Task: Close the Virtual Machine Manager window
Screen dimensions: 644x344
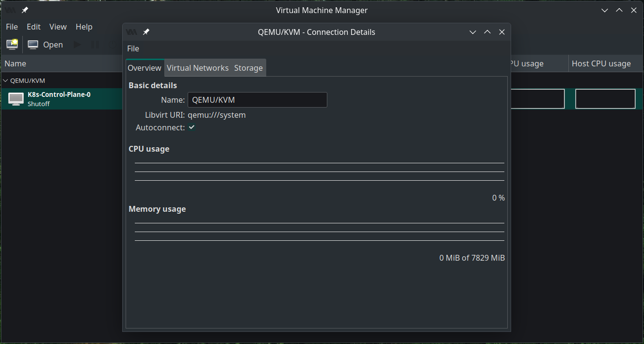Action: click(634, 10)
